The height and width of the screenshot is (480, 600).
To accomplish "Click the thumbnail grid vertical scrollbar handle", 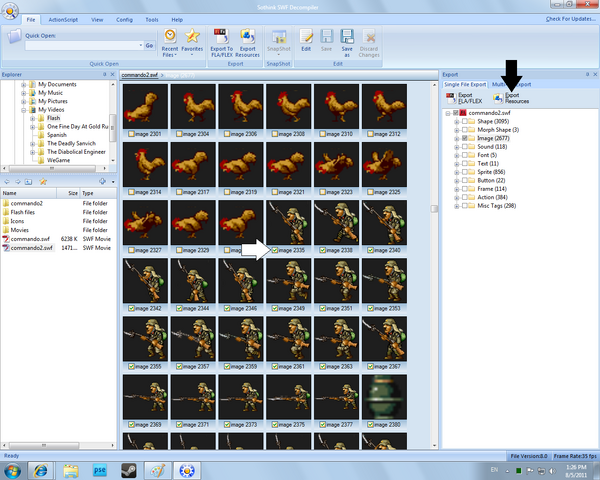I will click(x=434, y=209).
